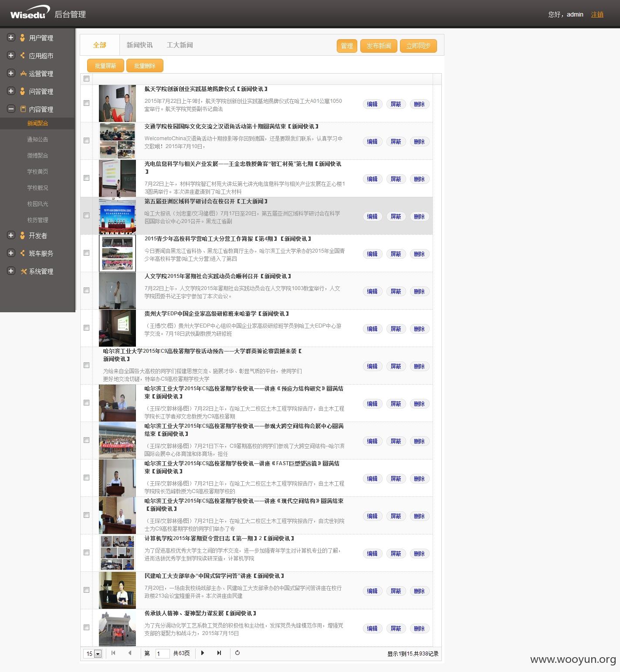Open 通知公告 in the sidebar menu
Viewport: 620px width, 672px height.
pyautogui.click(x=37, y=139)
